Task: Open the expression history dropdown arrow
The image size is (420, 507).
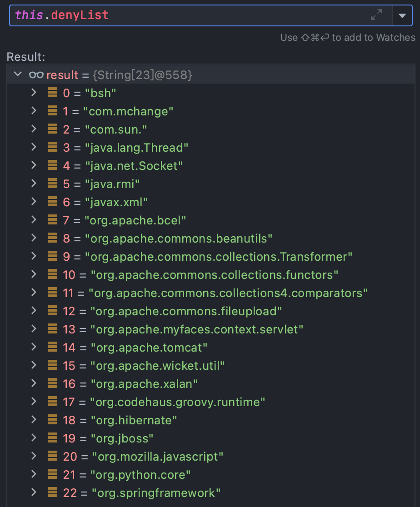Action: click(402, 15)
